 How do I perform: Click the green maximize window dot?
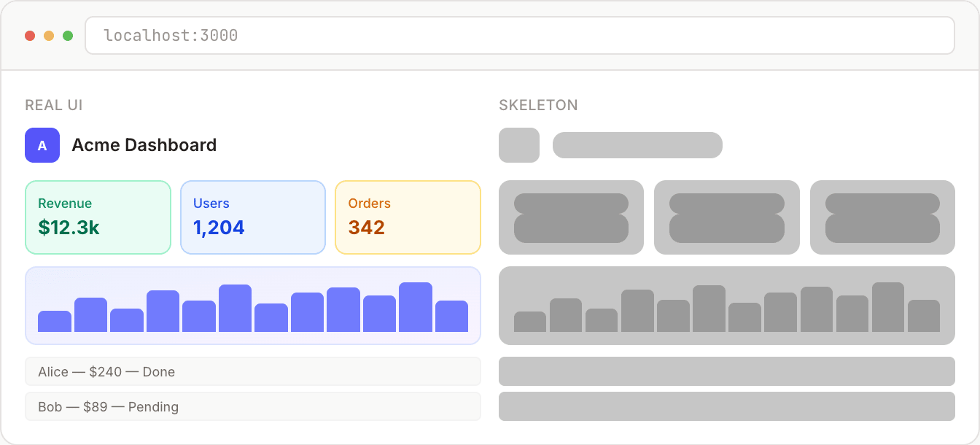point(68,36)
